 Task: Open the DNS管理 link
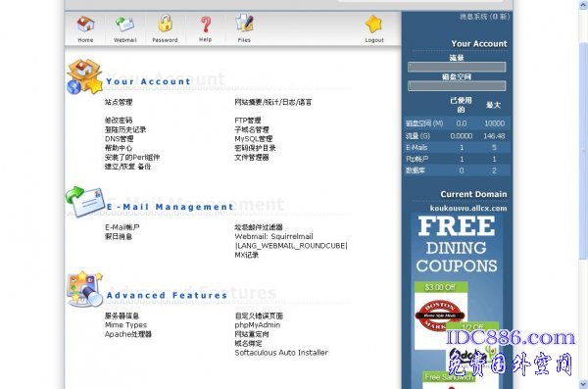pyautogui.click(x=120, y=139)
